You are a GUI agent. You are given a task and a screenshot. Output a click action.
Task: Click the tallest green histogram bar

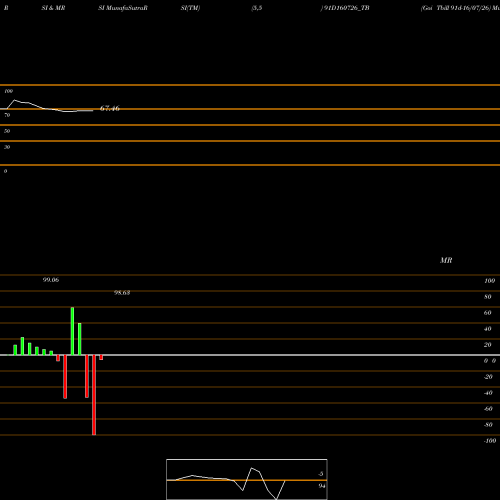pyautogui.click(x=72, y=331)
